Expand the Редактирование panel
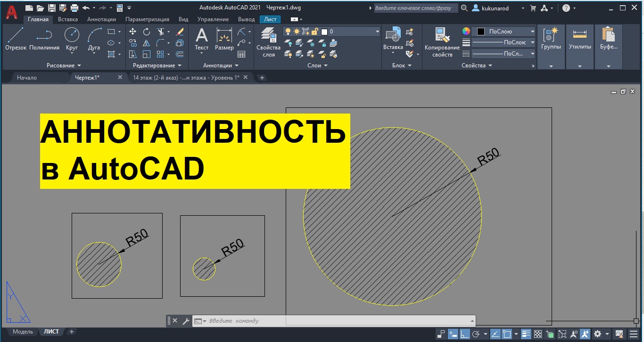Screen dimensions: 644x342 [157, 65]
